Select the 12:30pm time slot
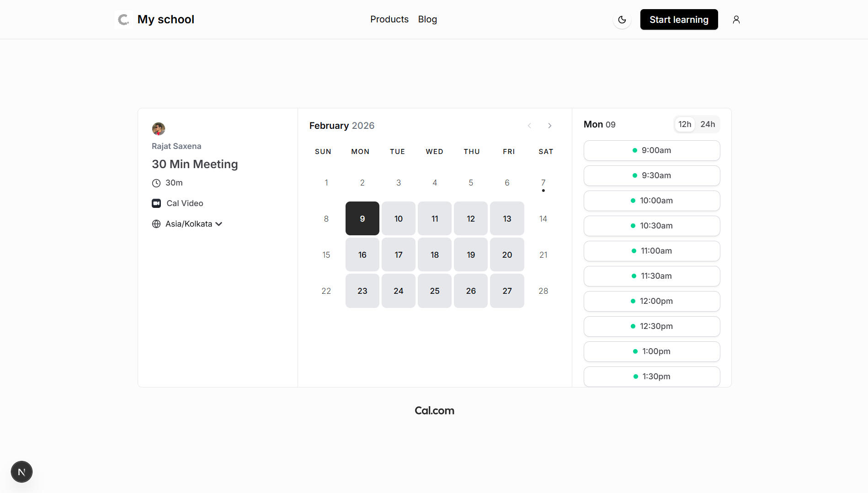The width and height of the screenshot is (868, 493). point(651,326)
